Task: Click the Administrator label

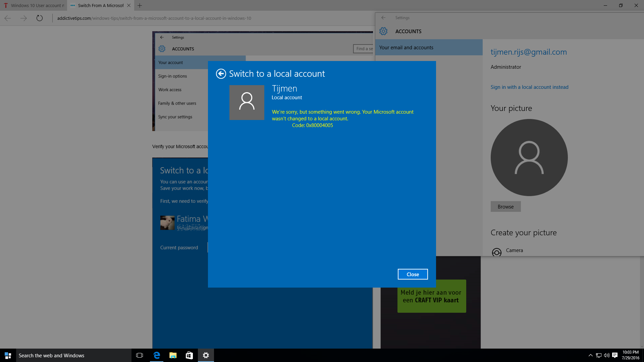Action: click(x=506, y=67)
